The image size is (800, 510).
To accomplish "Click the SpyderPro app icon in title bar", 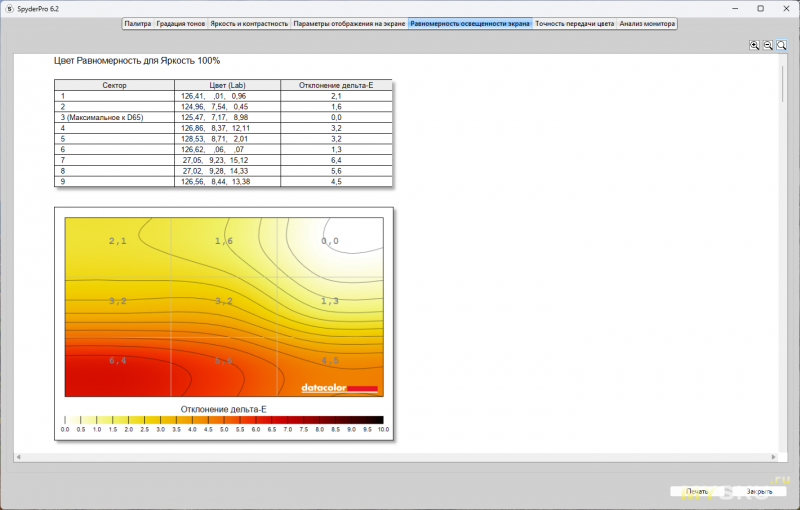I will [x=9, y=8].
